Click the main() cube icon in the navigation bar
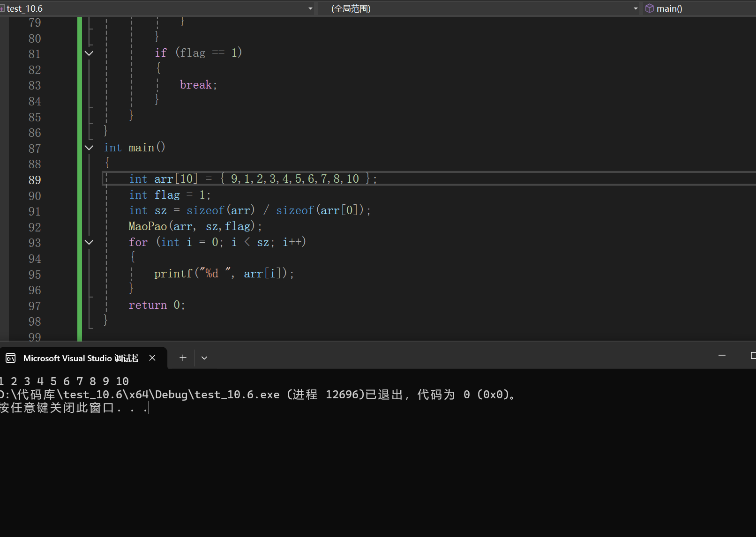Screen dimensions: 756x537 coord(650,8)
